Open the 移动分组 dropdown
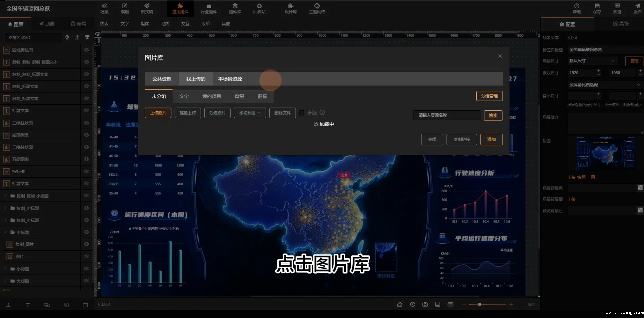644x318 pixels. pos(250,113)
